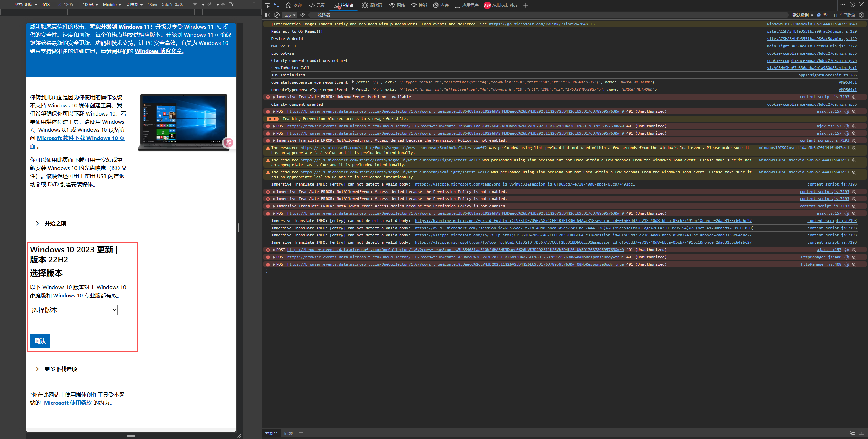Toggle device emulation icon in DevTools
This screenshot has height=439, width=868.
tap(277, 5)
